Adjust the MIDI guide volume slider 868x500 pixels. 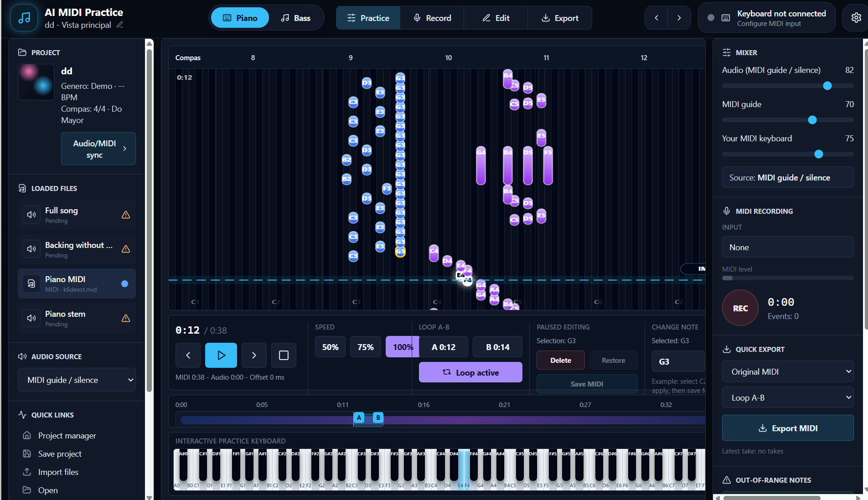788,120
